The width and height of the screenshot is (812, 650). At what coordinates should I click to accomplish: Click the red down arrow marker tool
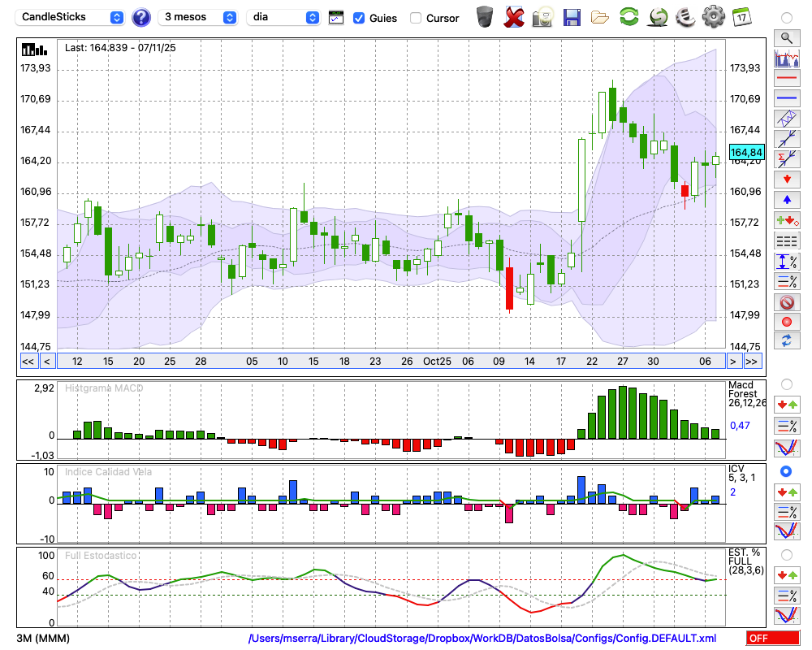pyautogui.click(x=786, y=178)
